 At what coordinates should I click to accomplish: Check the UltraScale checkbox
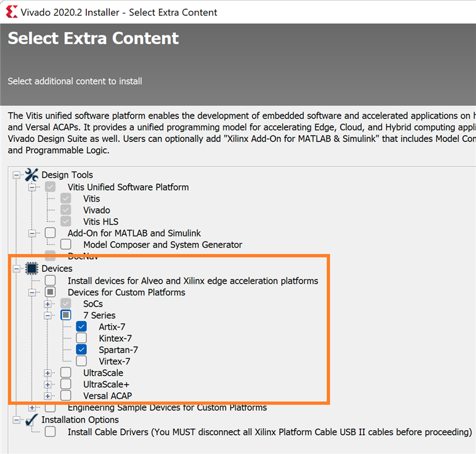pyautogui.click(x=66, y=373)
